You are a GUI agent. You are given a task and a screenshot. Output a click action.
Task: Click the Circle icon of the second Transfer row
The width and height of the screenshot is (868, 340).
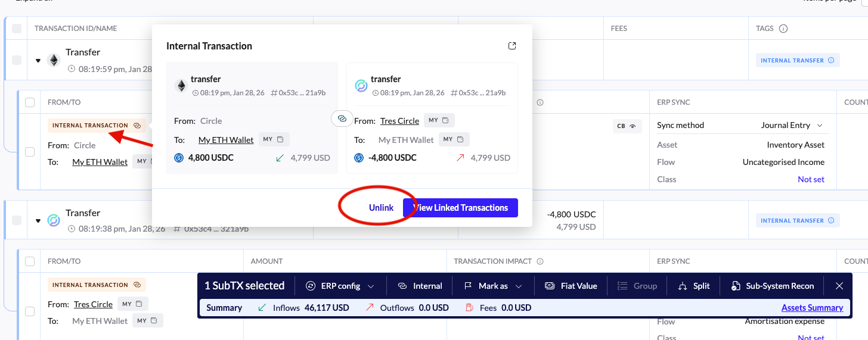54,220
